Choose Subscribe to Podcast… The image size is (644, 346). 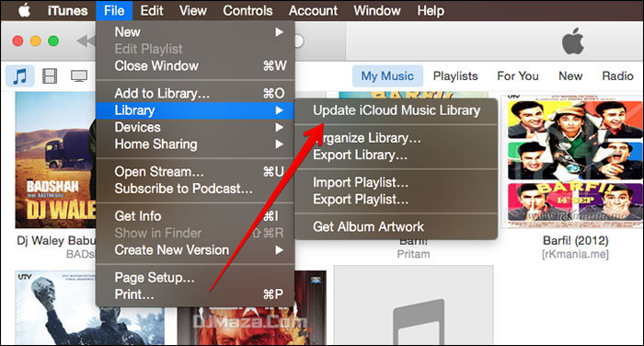(x=195, y=189)
